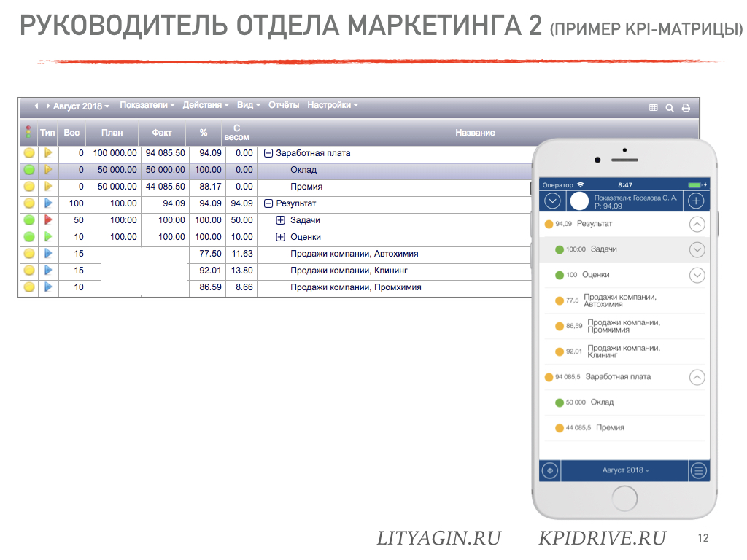Open the Показатели menu
Image resolution: width=747 pixels, height=560 pixels.
(147, 105)
